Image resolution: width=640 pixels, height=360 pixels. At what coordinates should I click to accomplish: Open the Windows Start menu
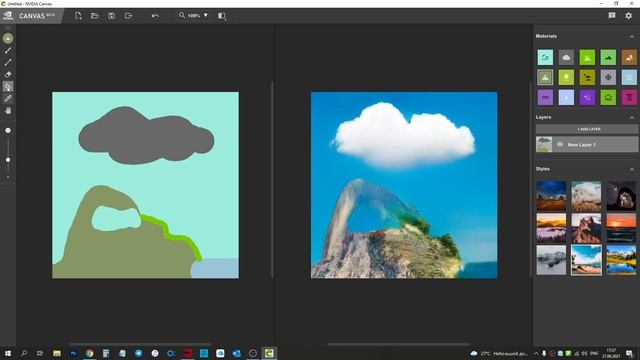(8, 353)
